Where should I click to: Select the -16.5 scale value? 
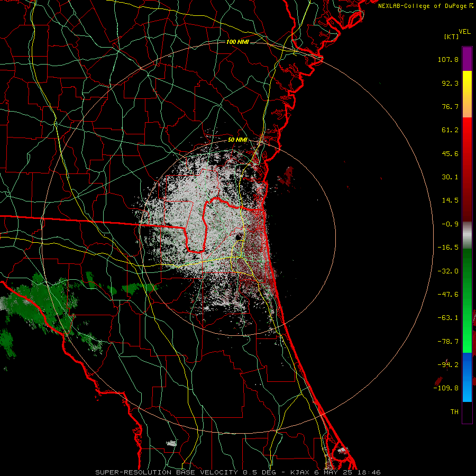(x=448, y=248)
